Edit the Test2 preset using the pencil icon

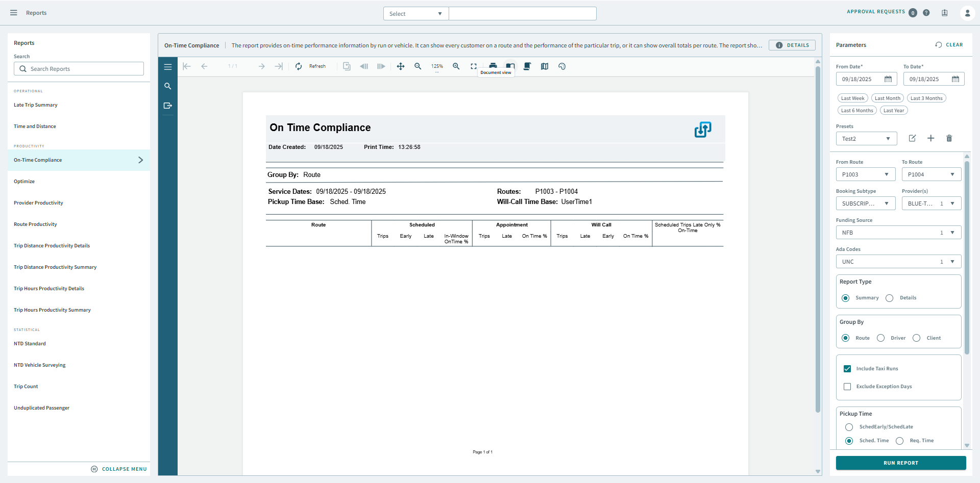(x=913, y=138)
